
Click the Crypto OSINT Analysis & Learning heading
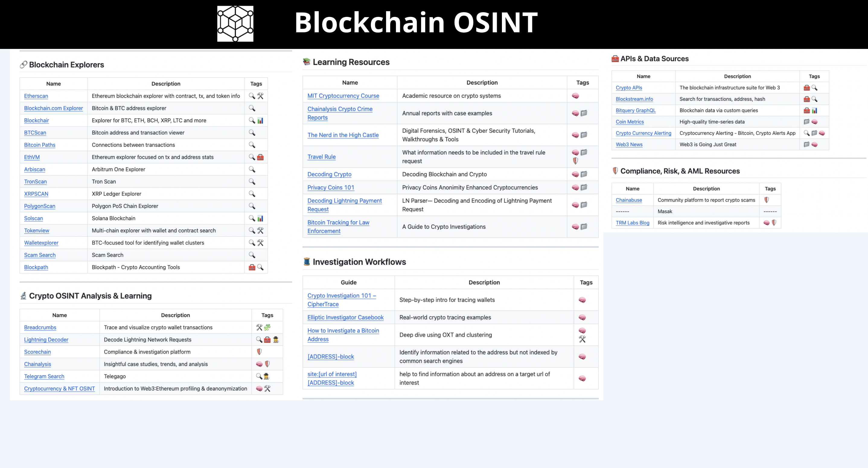(90, 296)
